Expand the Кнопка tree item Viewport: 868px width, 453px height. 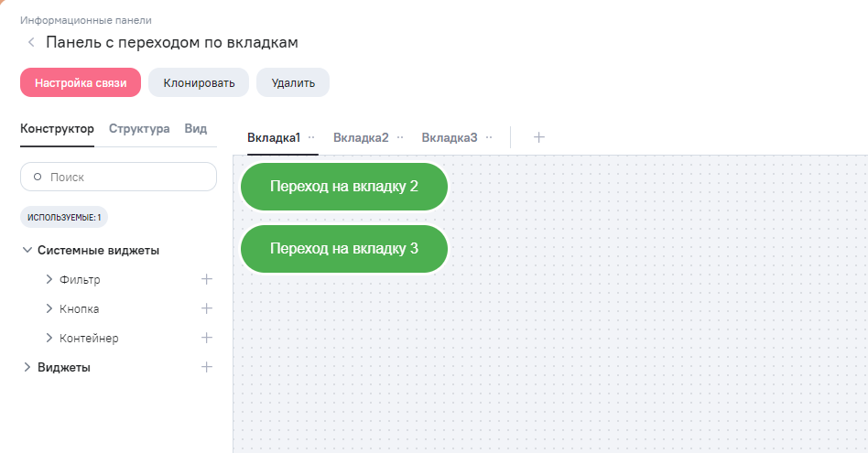[x=49, y=308]
